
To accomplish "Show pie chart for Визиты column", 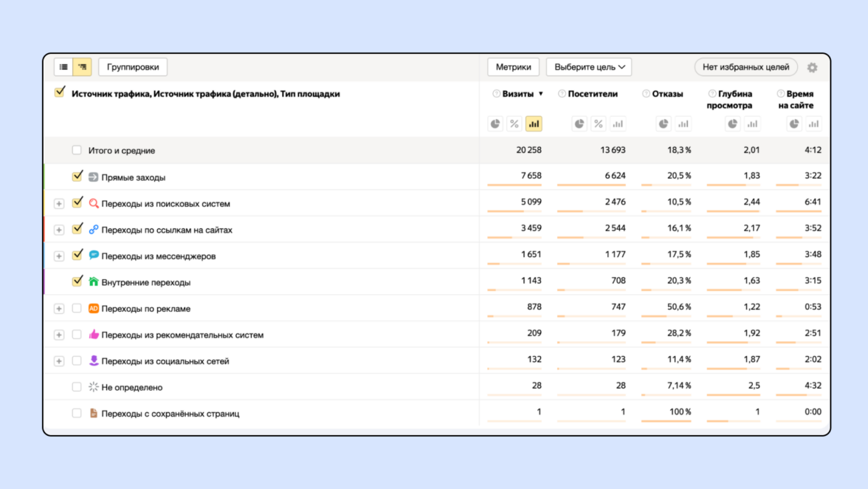I will point(495,124).
